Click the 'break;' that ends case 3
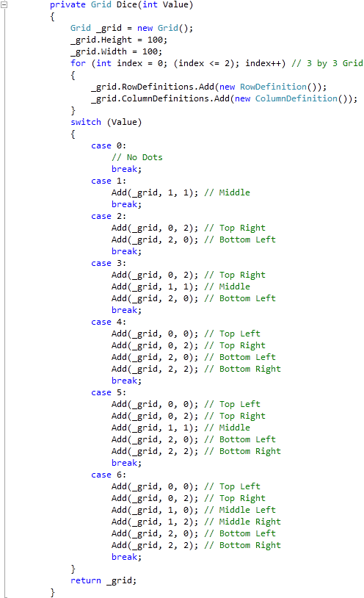This screenshot has height=598, width=364. click(x=126, y=310)
